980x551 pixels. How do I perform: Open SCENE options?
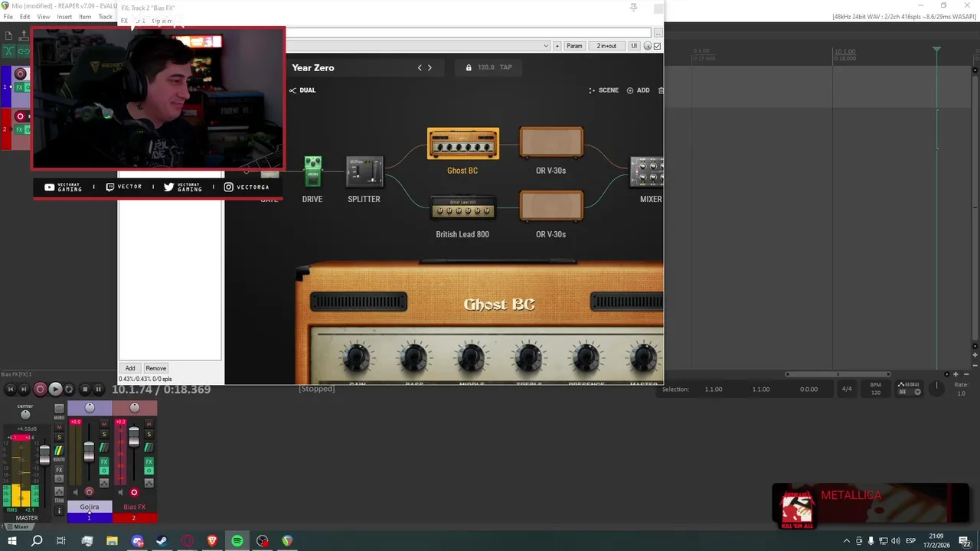[x=603, y=90]
